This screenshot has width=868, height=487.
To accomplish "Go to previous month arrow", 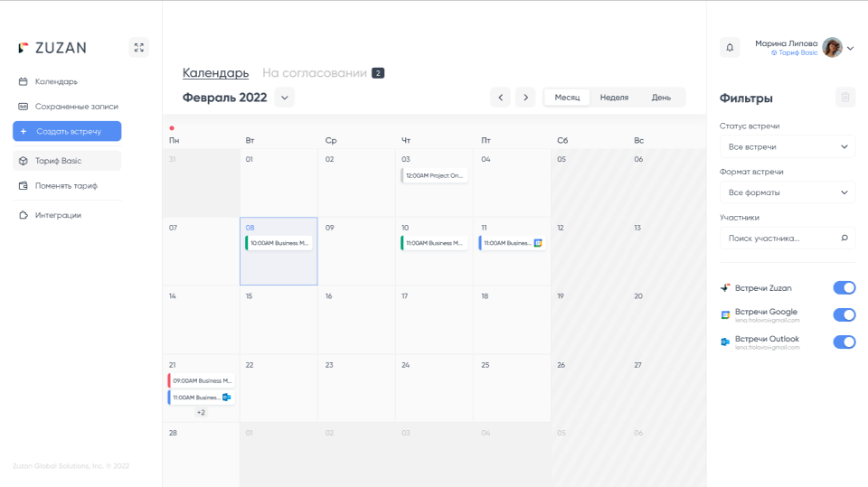I will (500, 98).
